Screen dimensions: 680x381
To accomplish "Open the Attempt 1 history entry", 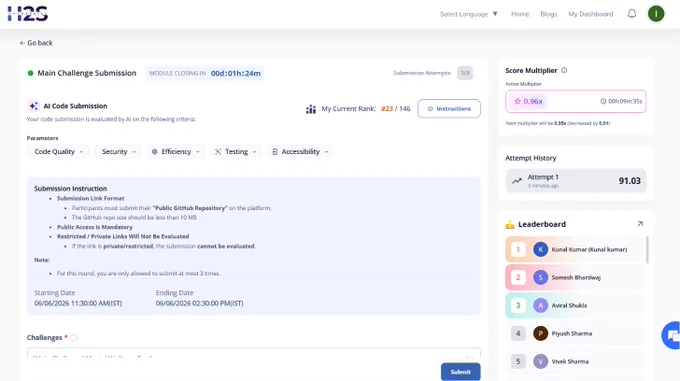I will click(576, 181).
